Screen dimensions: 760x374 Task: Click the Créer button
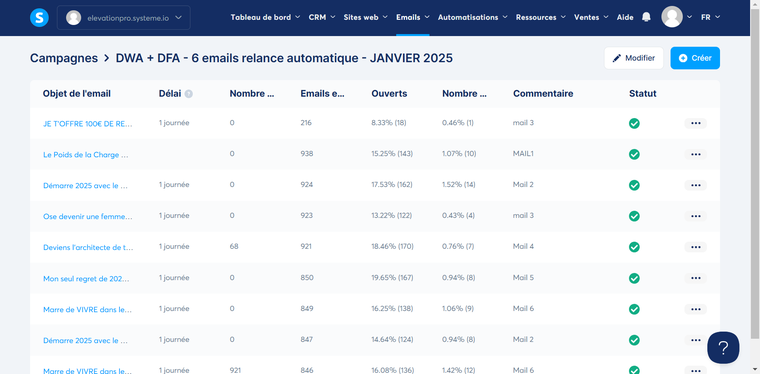(695, 58)
